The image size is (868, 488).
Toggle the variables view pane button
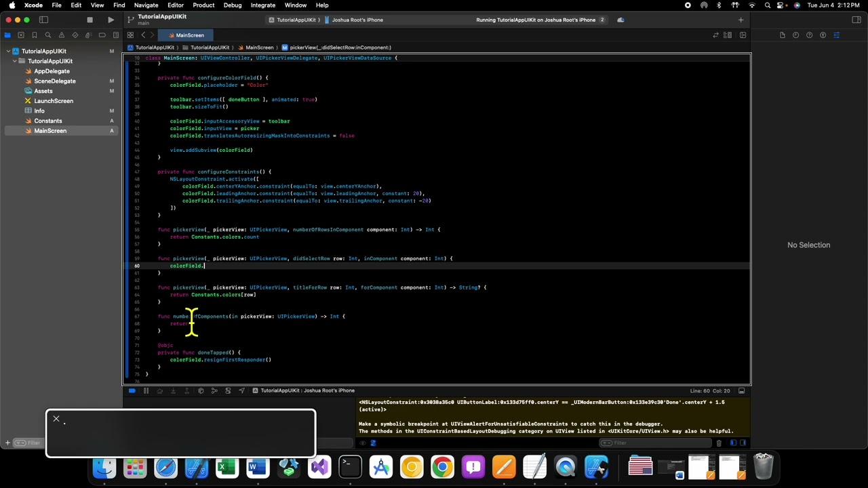(733, 443)
